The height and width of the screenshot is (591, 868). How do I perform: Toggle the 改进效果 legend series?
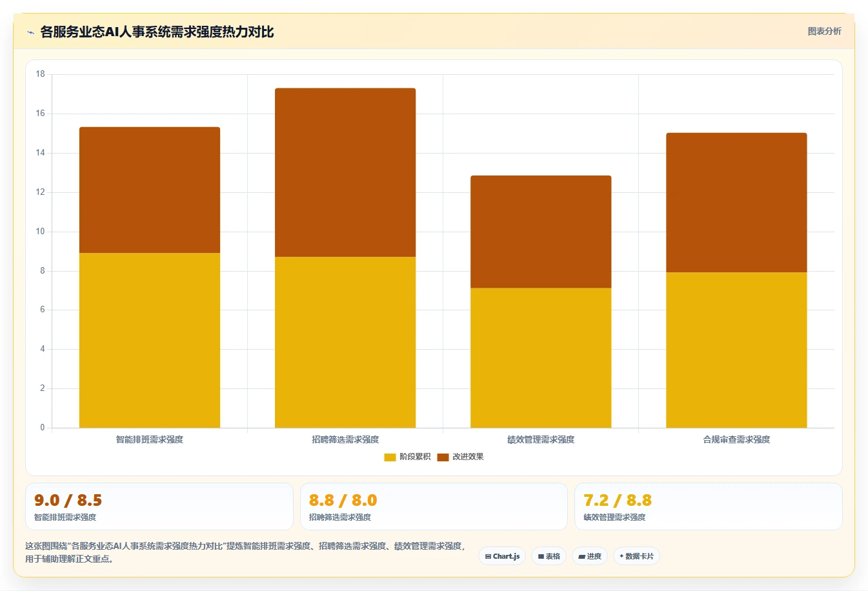pos(460,457)
